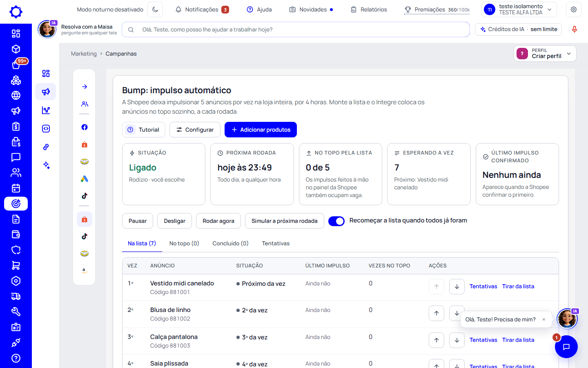Select the 'Na lista (7)' tab
The height and width of the screenshot is (368, 588).
pyautogui.click(x=142, y=243)
